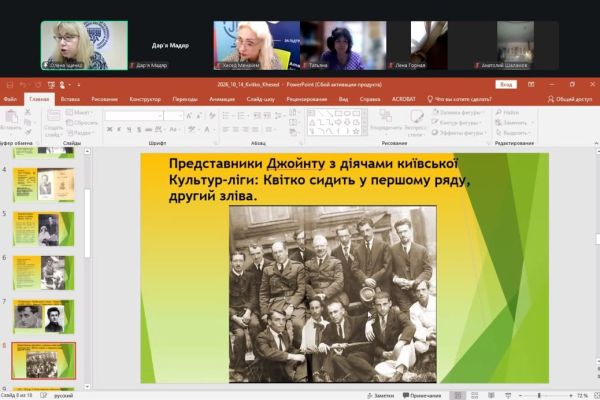
Task: Toggle text shadow (S) formatting
Action: [139, 130]
